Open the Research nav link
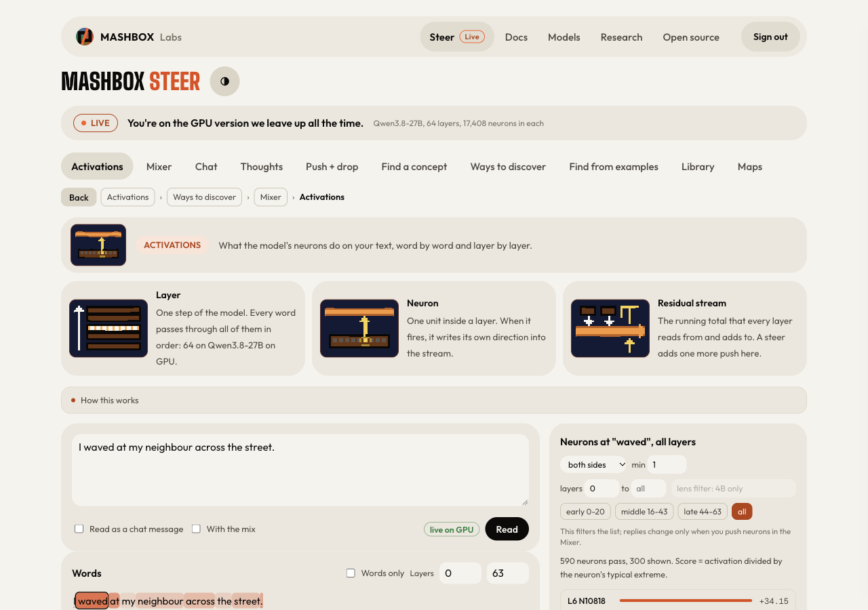Viewport: 868px width, 610px height. [621, 37]
